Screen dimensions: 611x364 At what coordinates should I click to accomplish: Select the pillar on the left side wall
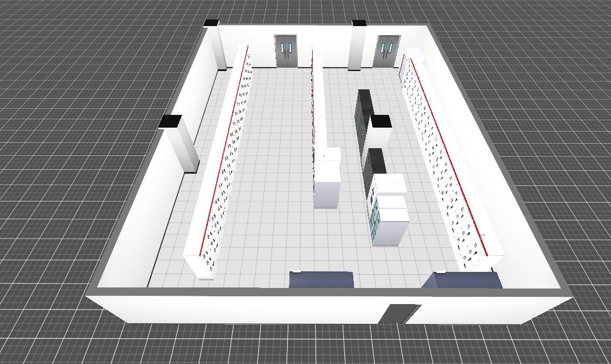coord(180,145)
